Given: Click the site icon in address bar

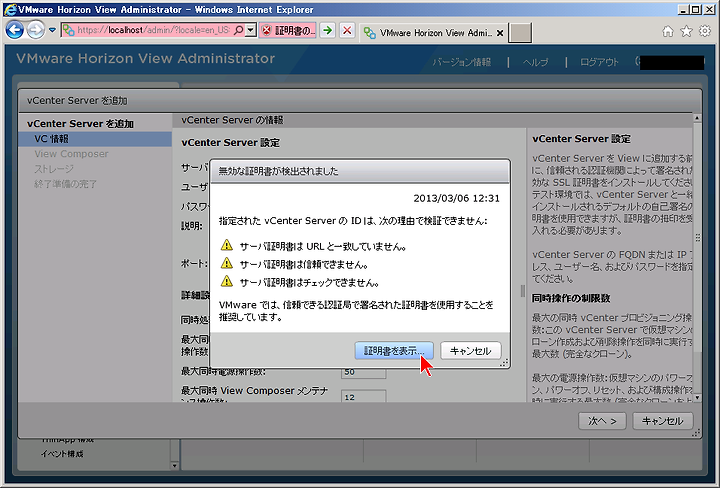Looking at the screenshot, I should click(x=68, y=30).
